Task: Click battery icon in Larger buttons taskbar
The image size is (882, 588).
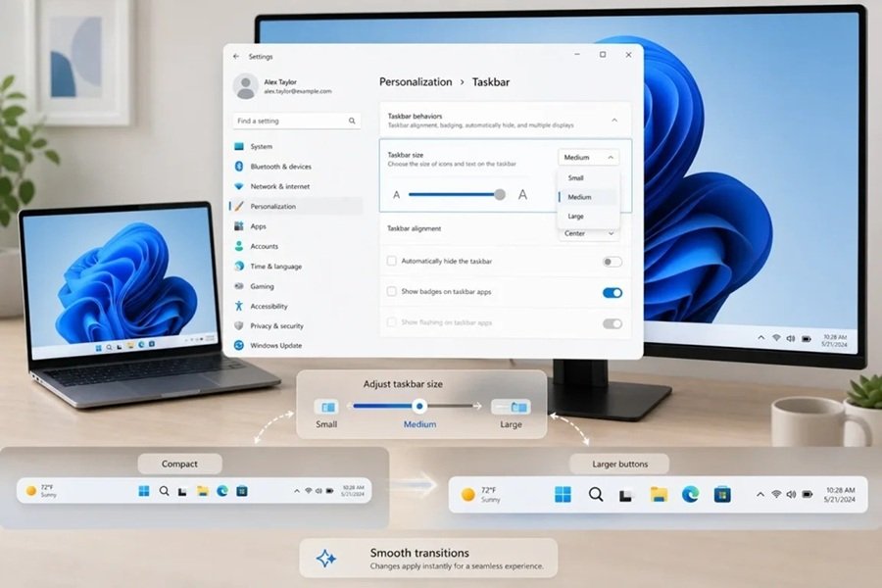Action: [808, 495]
